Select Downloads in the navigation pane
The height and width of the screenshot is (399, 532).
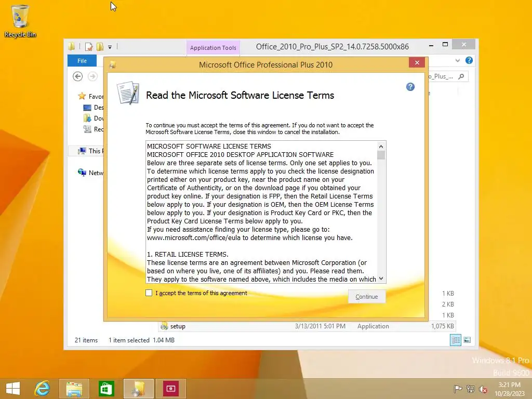click(x=94, y=118)
